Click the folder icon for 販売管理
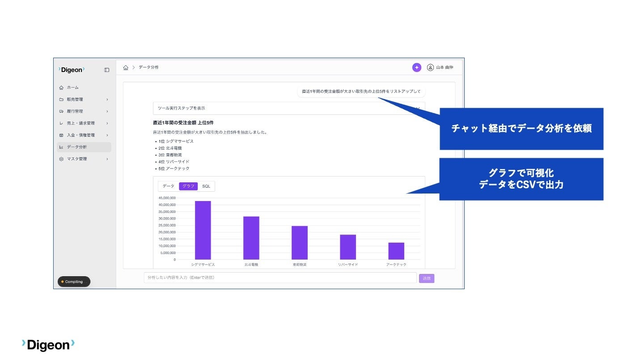Viewport: 644px width, 362px height. coord(61,99)
